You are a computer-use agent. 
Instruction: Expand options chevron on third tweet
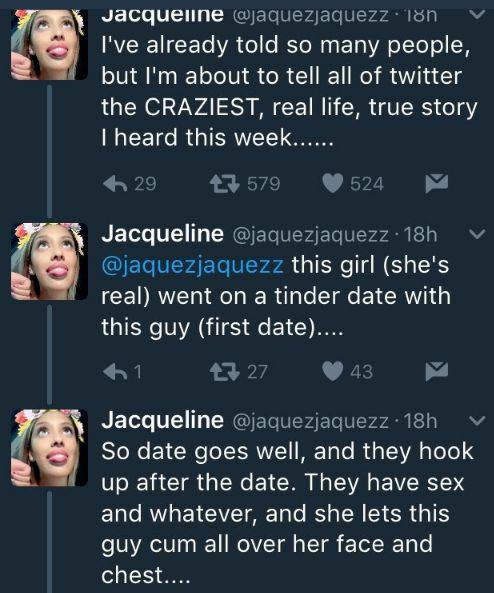pyautogui.click(x=477, y=421)
